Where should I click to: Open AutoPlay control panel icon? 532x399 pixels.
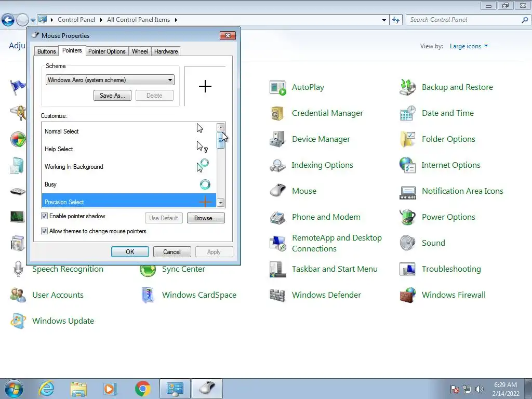click(x=277, y=87)
